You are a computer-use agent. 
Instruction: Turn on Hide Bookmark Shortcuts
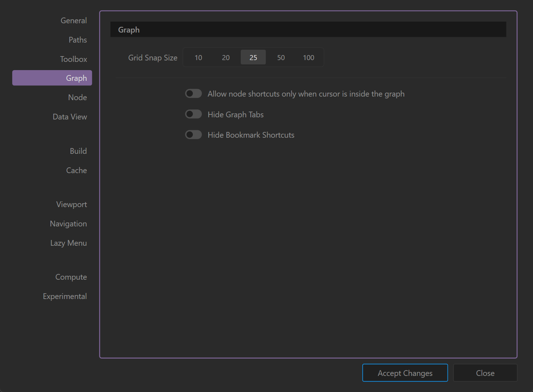pyautogui.click(x=193, y=135)
